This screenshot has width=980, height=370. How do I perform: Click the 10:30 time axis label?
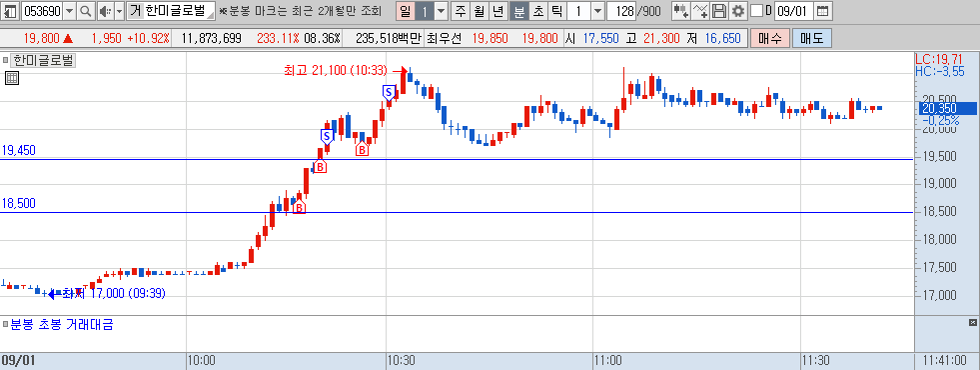pyautogui.click(x=402, y=361)
